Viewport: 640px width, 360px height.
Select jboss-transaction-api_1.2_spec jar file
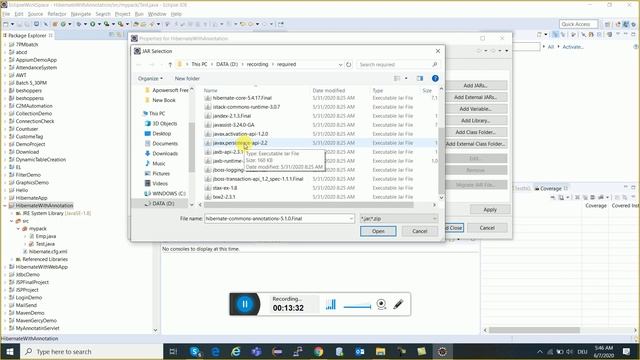(x=258, y=179)
